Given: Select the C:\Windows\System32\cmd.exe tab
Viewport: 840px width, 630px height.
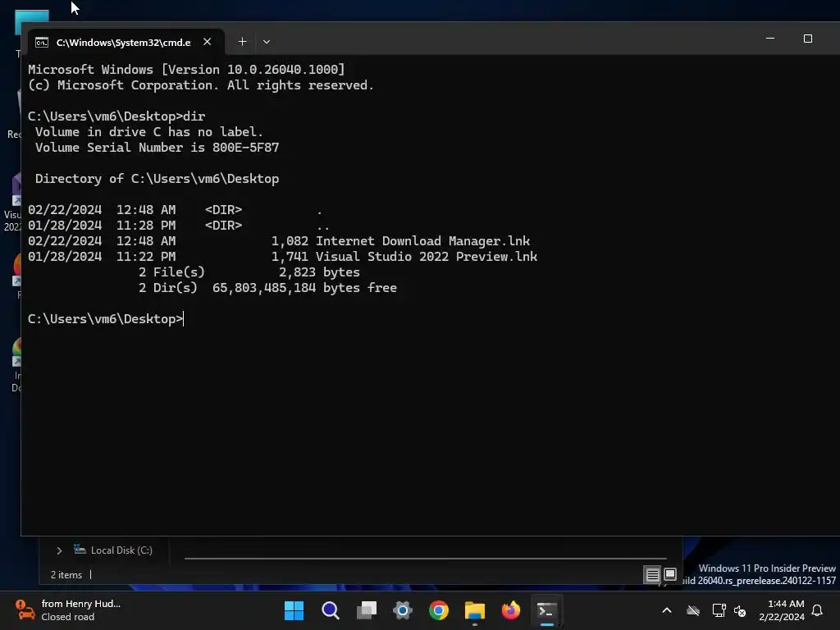Looking at the screenshot, I should click(x=126, y=42).
